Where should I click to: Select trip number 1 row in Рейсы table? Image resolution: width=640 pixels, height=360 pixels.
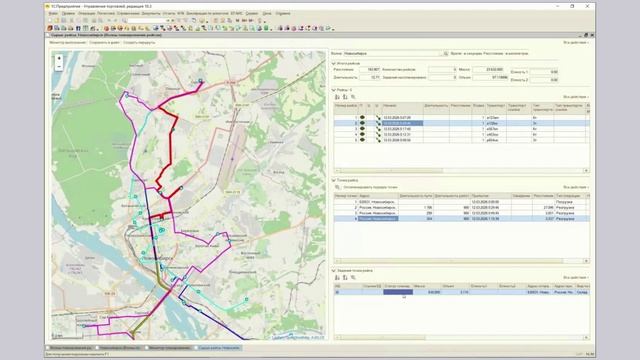pyautogui.click(x=462, y=118)
